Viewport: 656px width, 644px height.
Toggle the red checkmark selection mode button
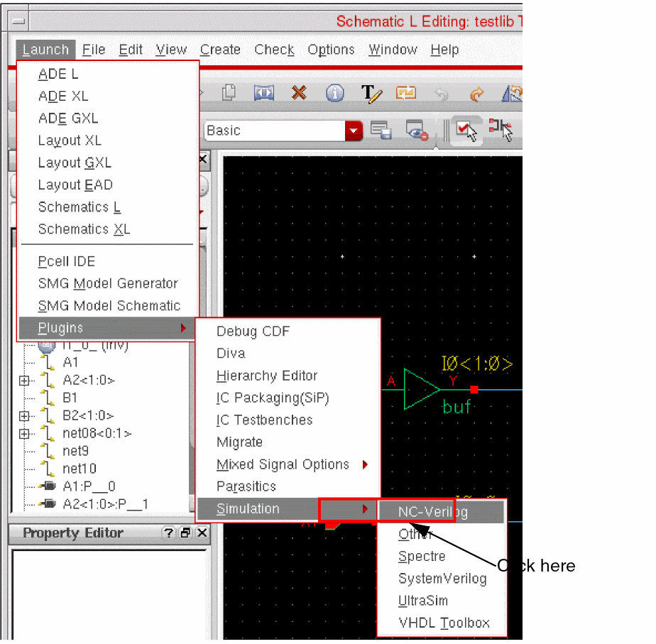click(466, 131)
